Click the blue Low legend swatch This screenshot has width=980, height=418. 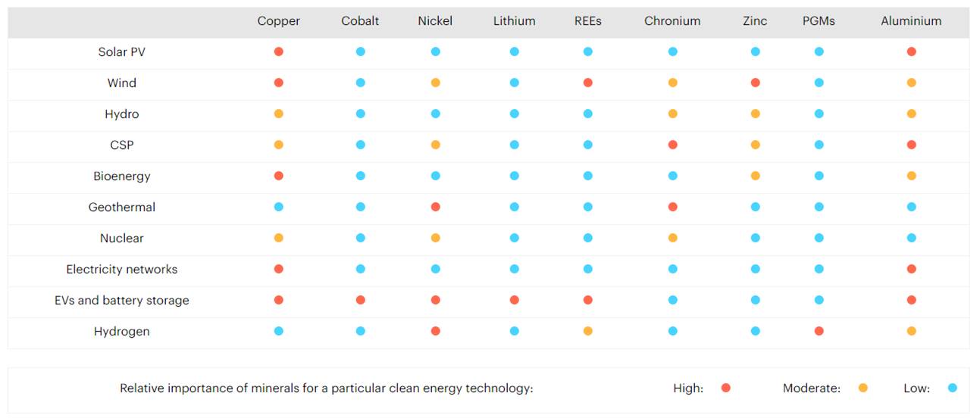[952, 388]
